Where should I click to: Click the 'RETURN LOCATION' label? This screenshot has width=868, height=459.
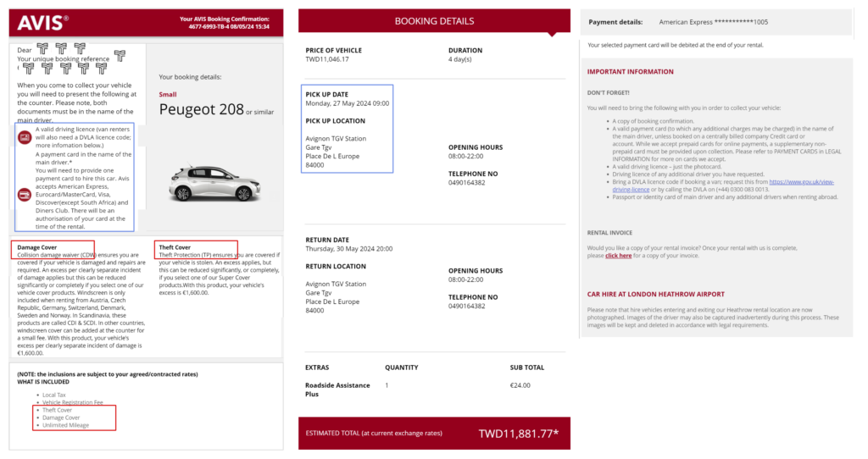[336, 267]
